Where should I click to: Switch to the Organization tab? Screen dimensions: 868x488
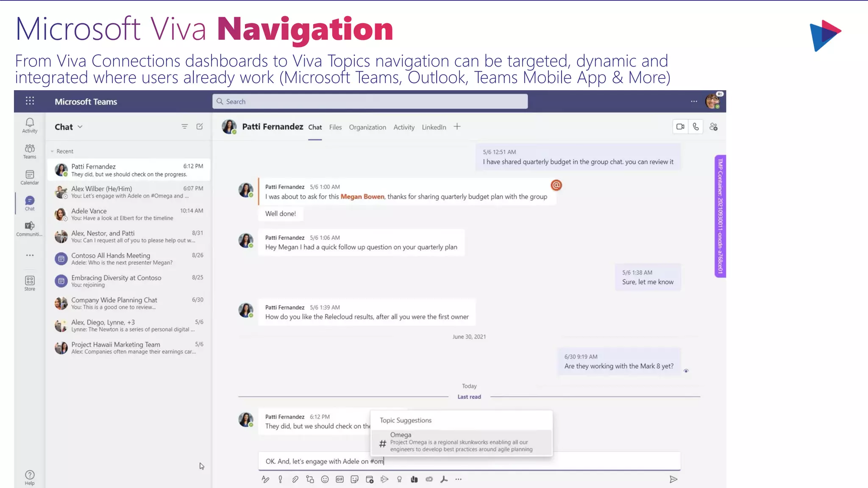click(367, 127)
